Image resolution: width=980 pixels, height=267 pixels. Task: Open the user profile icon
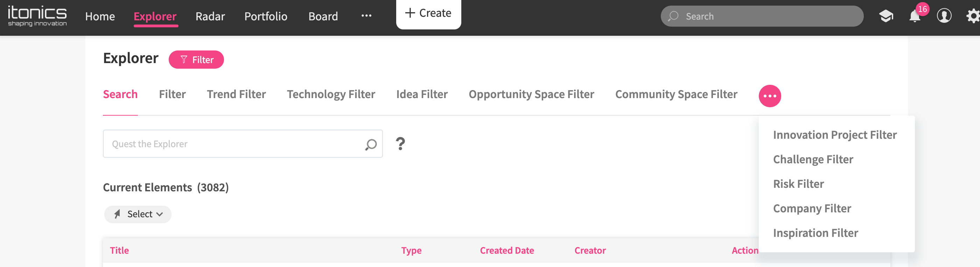click(x=944, y=16)
